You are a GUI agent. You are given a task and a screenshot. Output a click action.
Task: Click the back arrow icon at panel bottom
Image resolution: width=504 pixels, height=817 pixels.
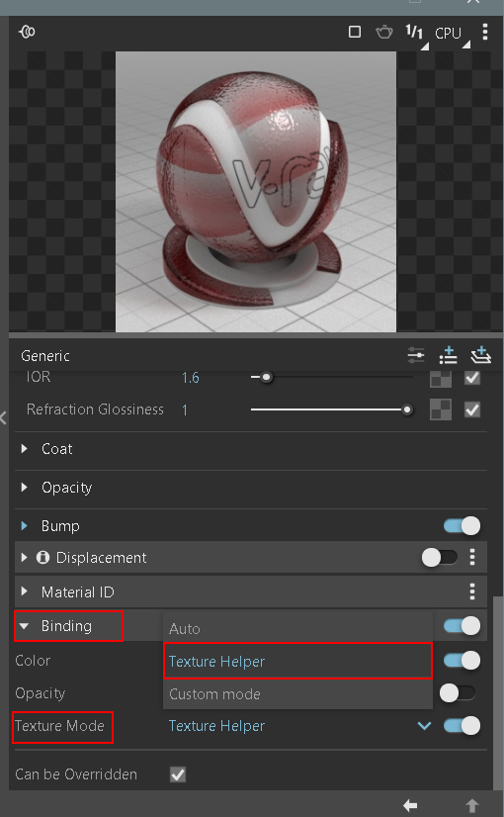[x=410, y=805]
